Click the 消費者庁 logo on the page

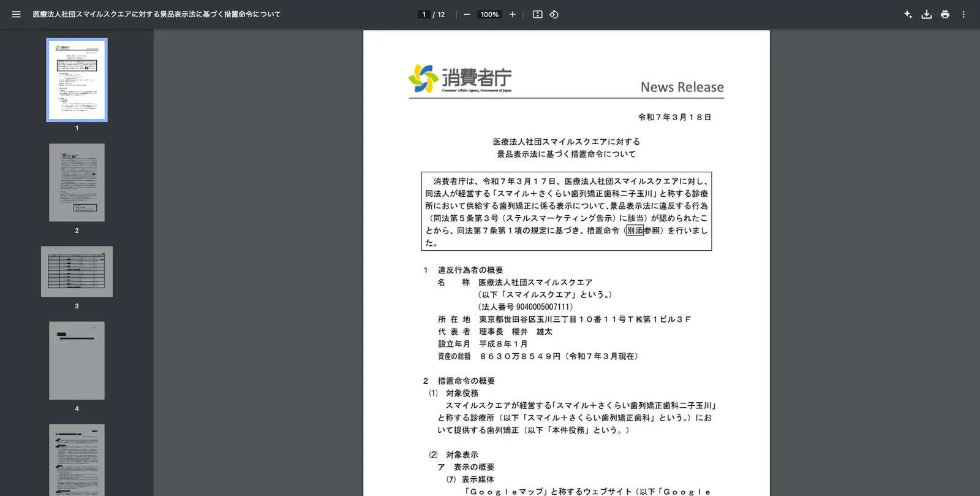(460, 78)
